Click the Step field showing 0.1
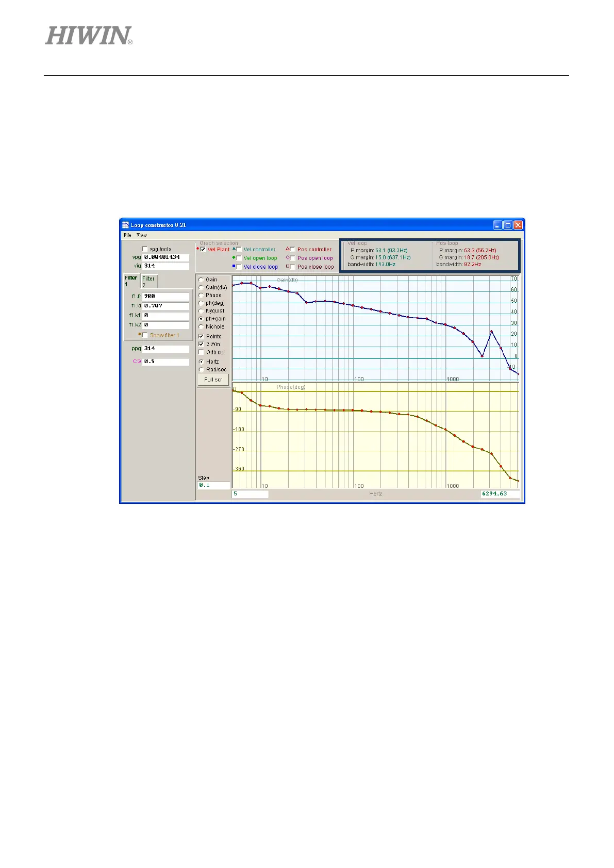Image resolution: width=614 pixels, height=868 pixels. (214, 485)
